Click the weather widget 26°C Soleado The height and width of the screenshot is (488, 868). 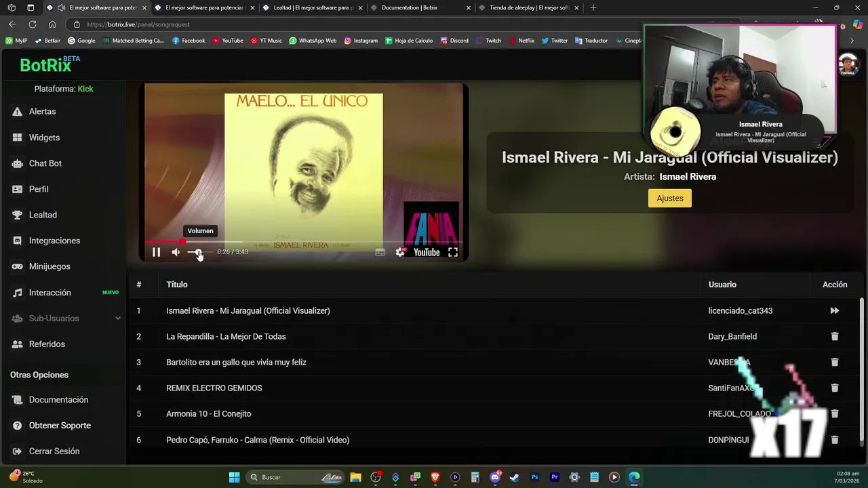(26, 477)
